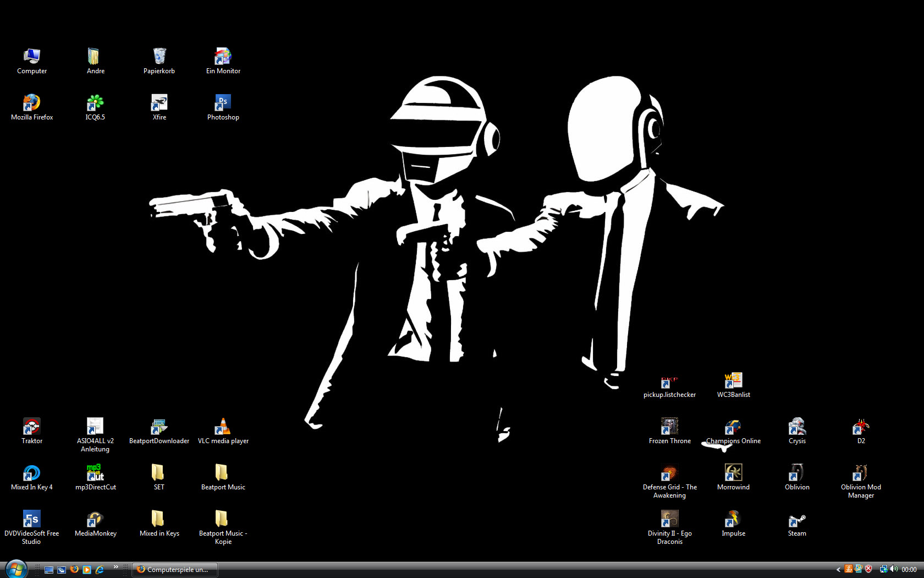The height and width of the screenshot is (578, 924).
Task: Select the Beatport Music folder
Action: pos(223,477)
